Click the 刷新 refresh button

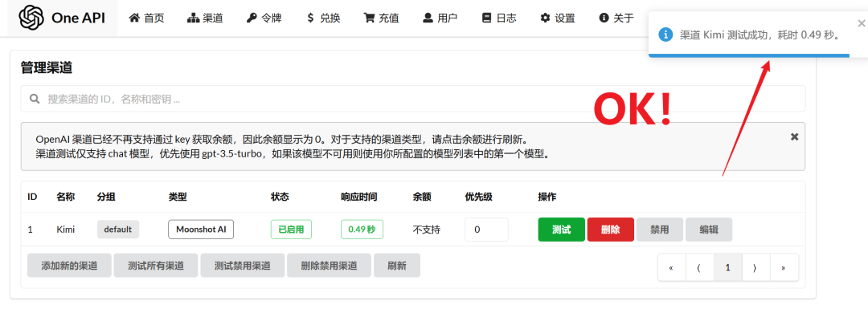click(397, 266)
